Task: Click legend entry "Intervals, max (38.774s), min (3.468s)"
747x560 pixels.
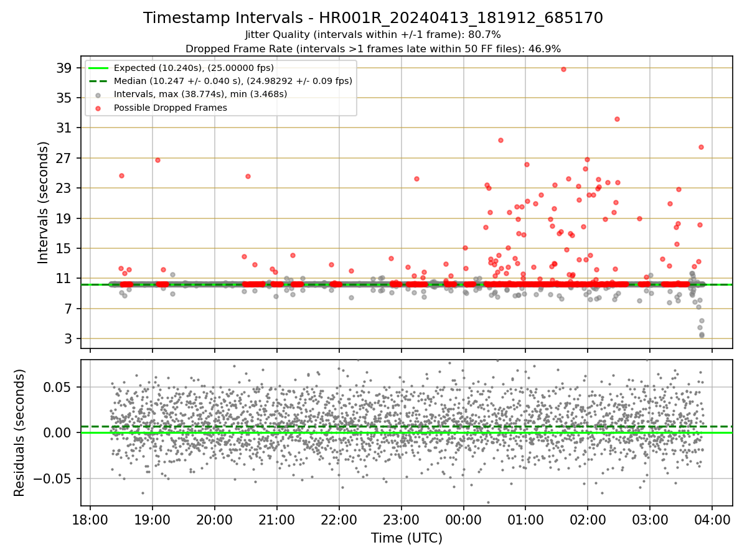Action: click(200, 94)
